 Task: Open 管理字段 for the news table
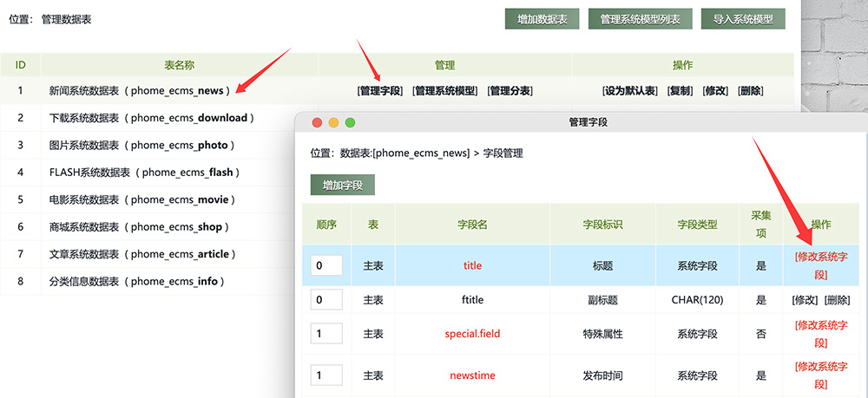pyautogui.click(x=380, y=90)
